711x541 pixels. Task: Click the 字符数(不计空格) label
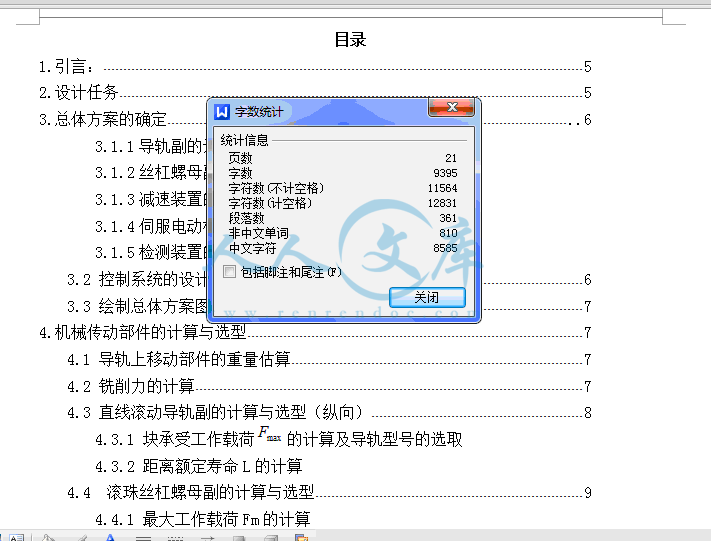pyautogui.click(x=276, y=188)
